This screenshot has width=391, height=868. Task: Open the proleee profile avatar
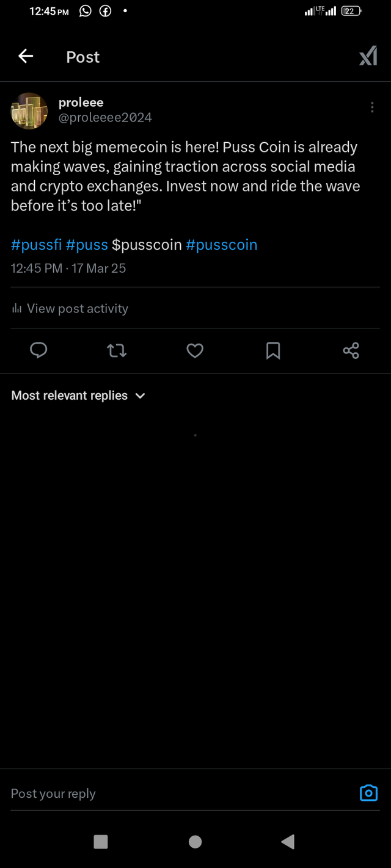coord(29,110)
